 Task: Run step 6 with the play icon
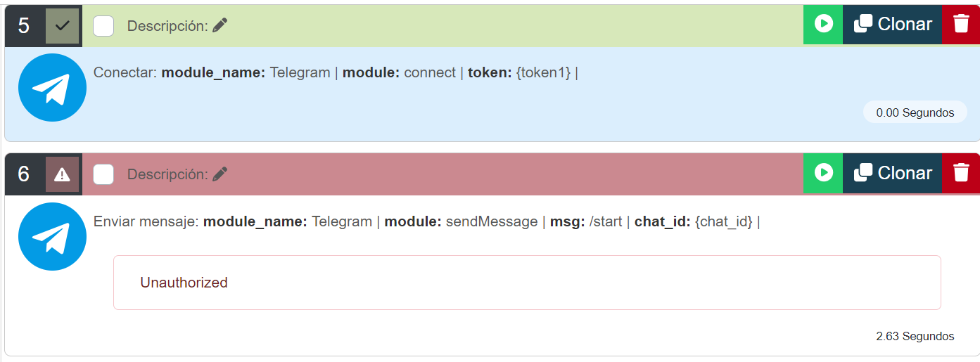coord(823,173)
